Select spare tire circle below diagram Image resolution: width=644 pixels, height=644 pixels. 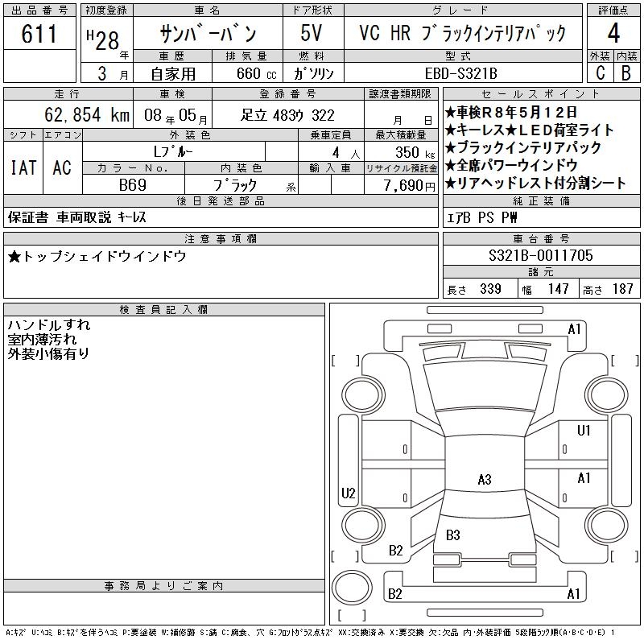(352, 587)
